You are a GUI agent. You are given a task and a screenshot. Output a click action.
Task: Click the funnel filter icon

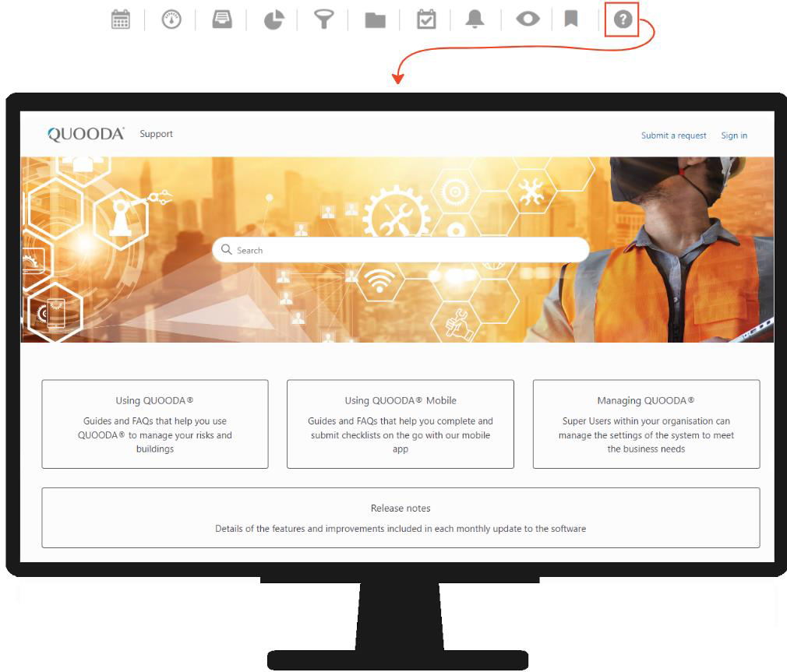(323, 19)
